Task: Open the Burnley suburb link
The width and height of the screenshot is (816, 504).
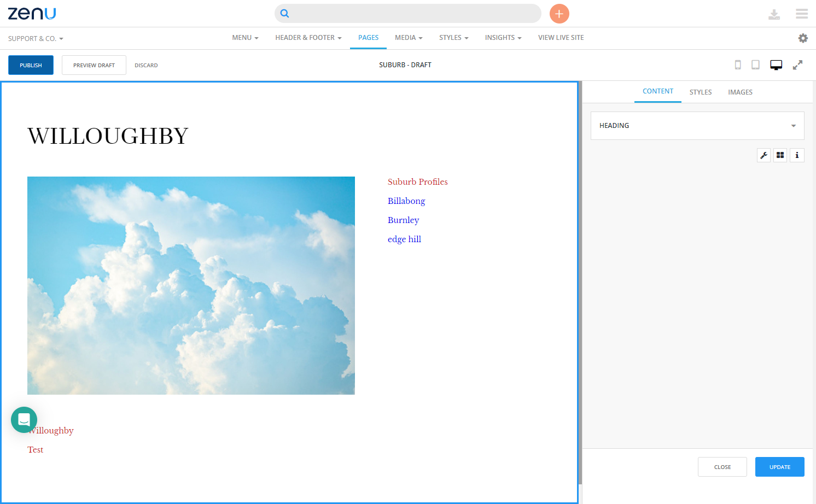Action: click(404, 220)
